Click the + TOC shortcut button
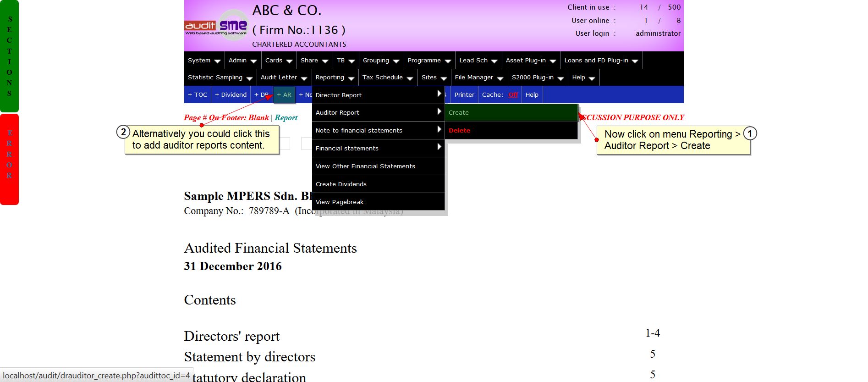The image size is (868, 382). pyautogui.click(x=198, y=95)
